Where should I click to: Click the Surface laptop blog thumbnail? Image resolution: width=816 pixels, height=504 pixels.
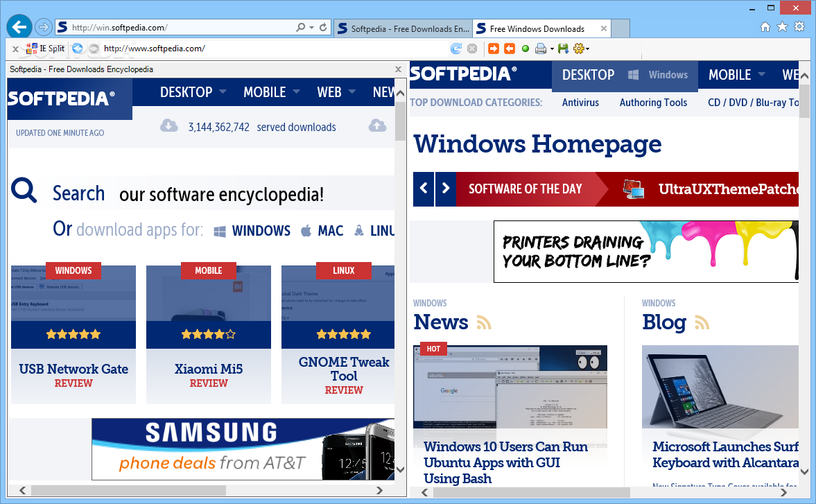[x=720, y=387]
